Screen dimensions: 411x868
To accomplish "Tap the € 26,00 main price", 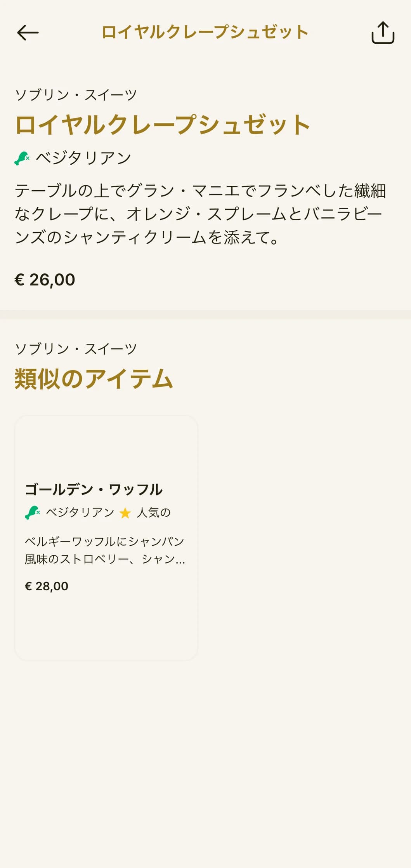I will pos(45,280).
